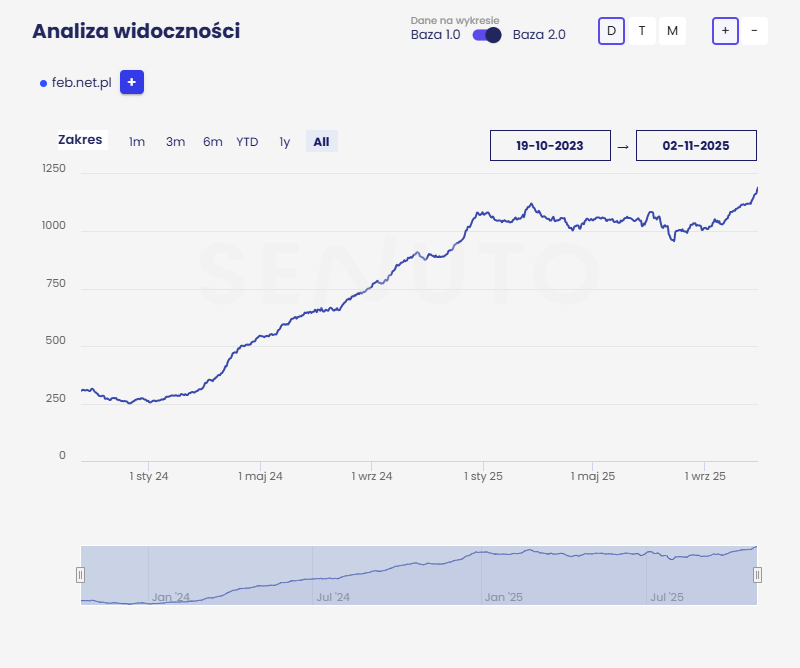Click the zoom in plus button
The width and height of the screenshot is (800, 668).
tap(725, 31)
